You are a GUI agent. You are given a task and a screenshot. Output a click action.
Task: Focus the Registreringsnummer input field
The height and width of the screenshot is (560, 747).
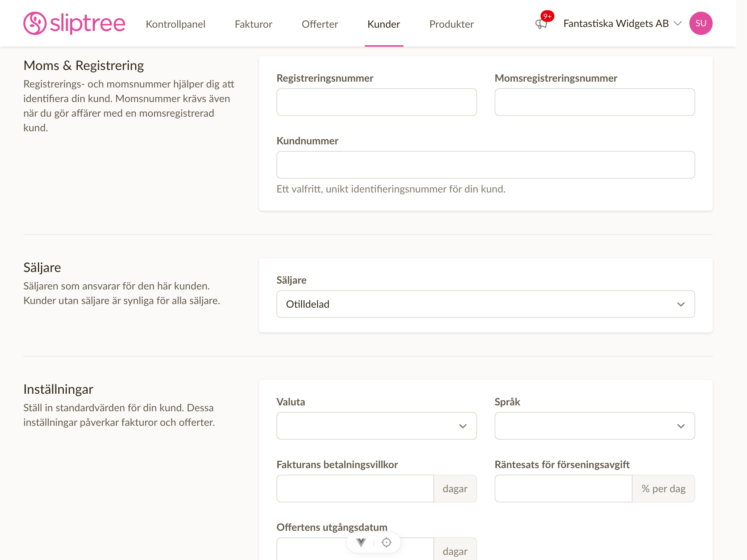click(x=376, y=102)
